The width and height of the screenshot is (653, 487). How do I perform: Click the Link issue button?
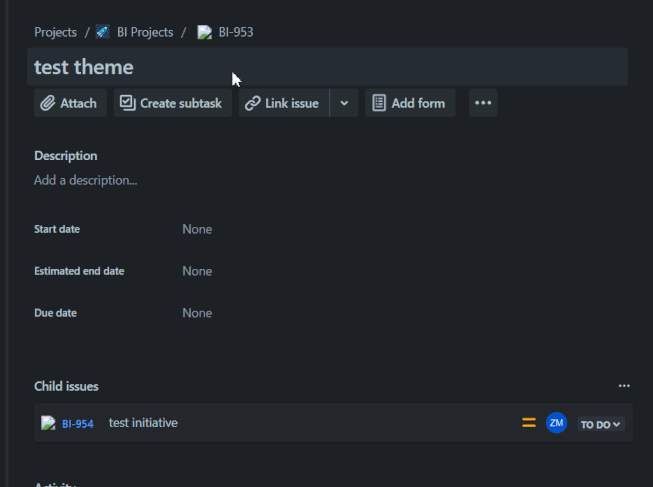pos(284,103)
